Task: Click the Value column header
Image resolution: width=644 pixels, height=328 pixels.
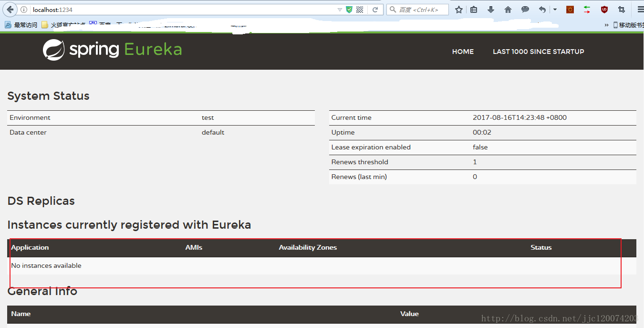Action: pos(409,314)
